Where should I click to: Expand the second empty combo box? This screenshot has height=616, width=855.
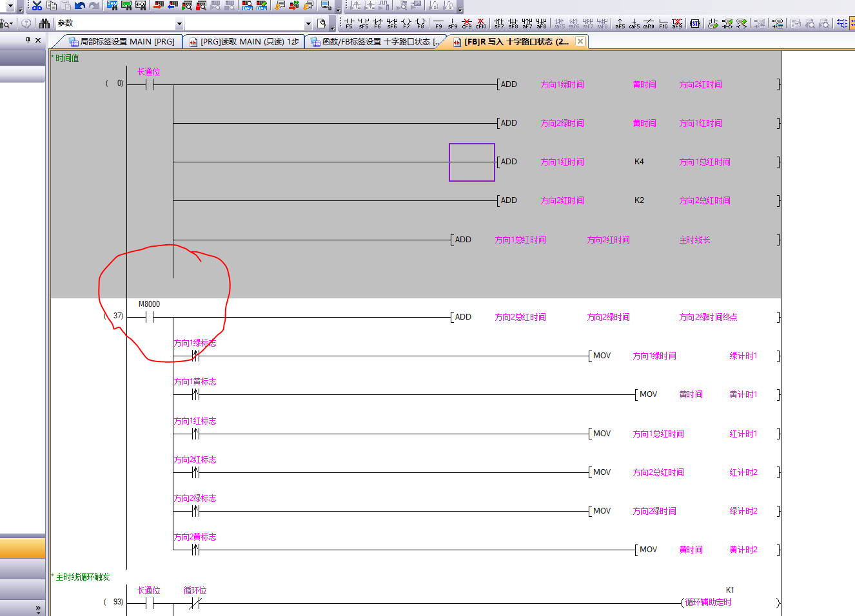308,24
